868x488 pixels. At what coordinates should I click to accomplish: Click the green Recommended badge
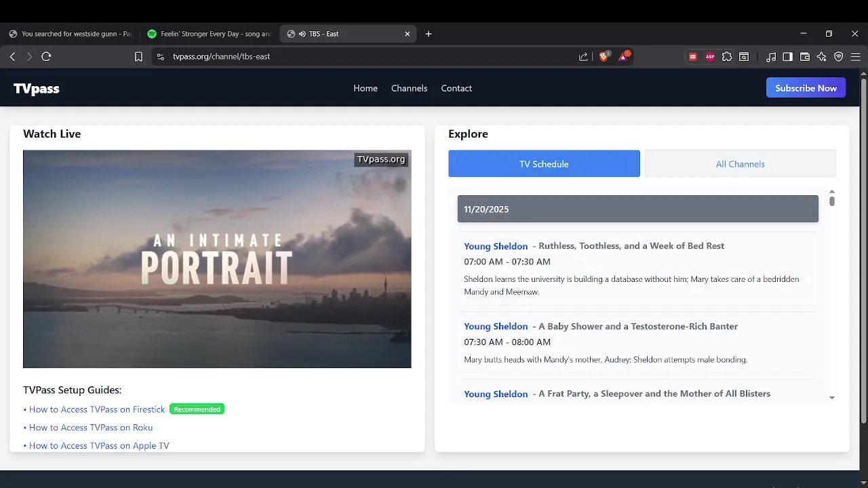[197, 409]
